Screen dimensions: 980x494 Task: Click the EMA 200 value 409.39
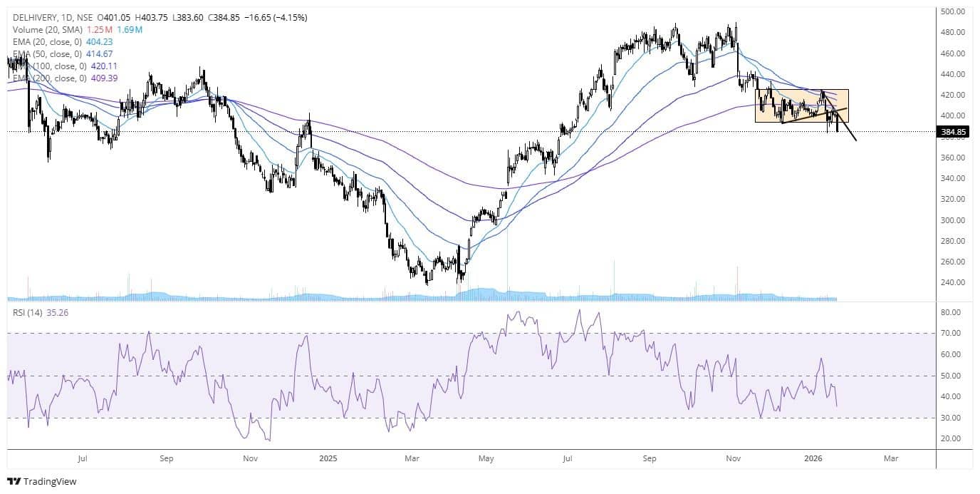pyautogui.click(x=105, y=78)
